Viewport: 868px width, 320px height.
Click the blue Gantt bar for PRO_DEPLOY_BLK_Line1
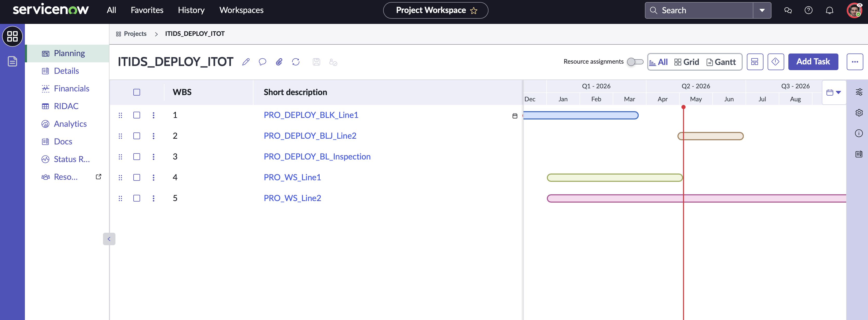pos(581,115)
